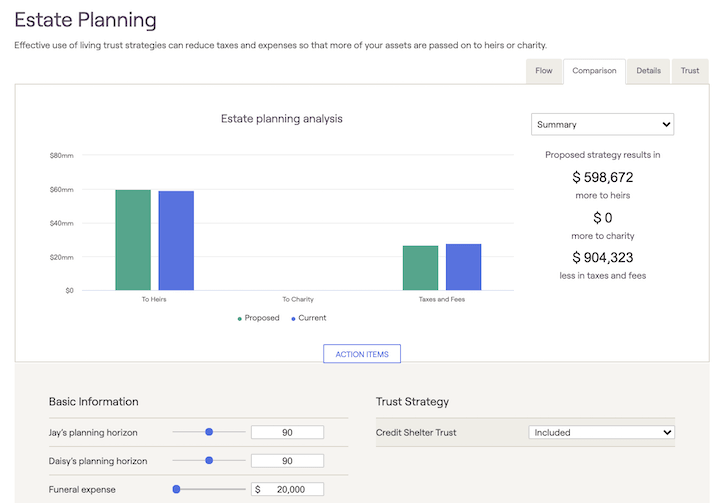Expand the Credit Shelter Trust dropdown
Screen dimensions: 720x503
click(x=601, y=432)
